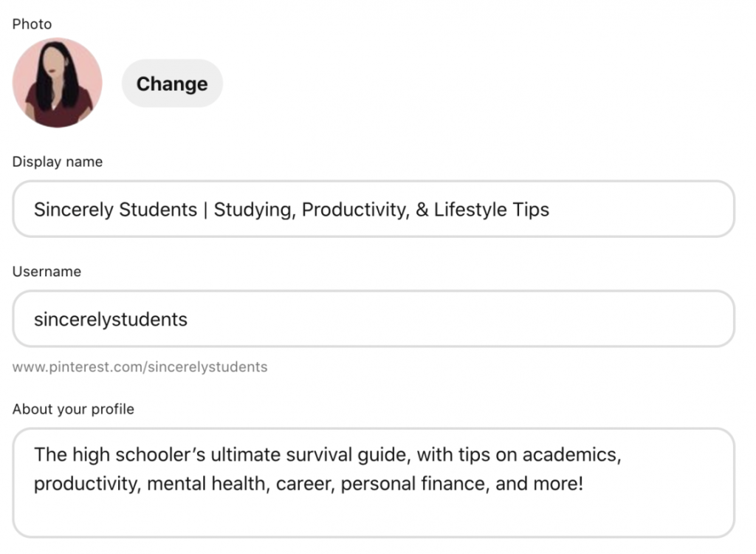Screen dimensions: 756x554
Task: Click the ampersand in the Display name
Action: tap(422, 210)
